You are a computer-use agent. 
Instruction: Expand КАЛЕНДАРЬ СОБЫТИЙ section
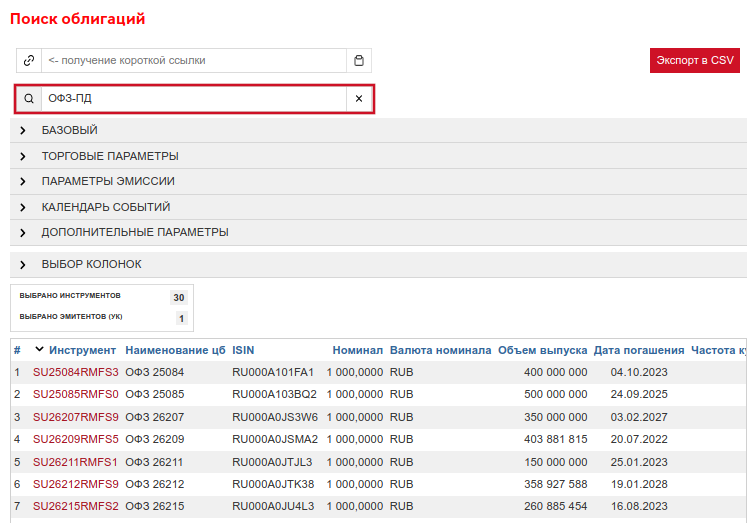[378, 207]
